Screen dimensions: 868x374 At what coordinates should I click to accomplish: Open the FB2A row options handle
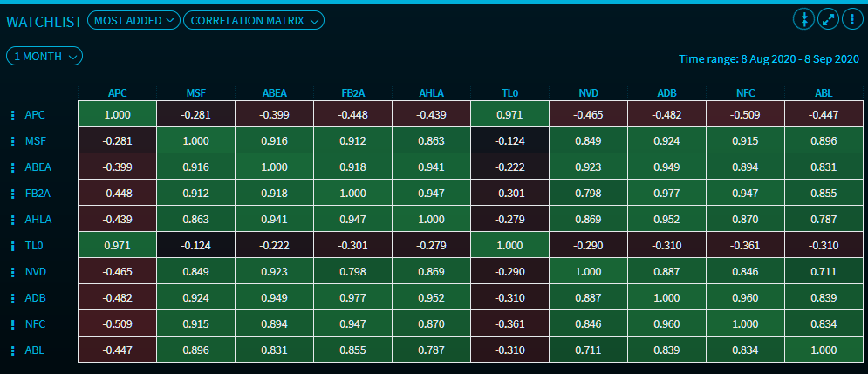point(12,194)
